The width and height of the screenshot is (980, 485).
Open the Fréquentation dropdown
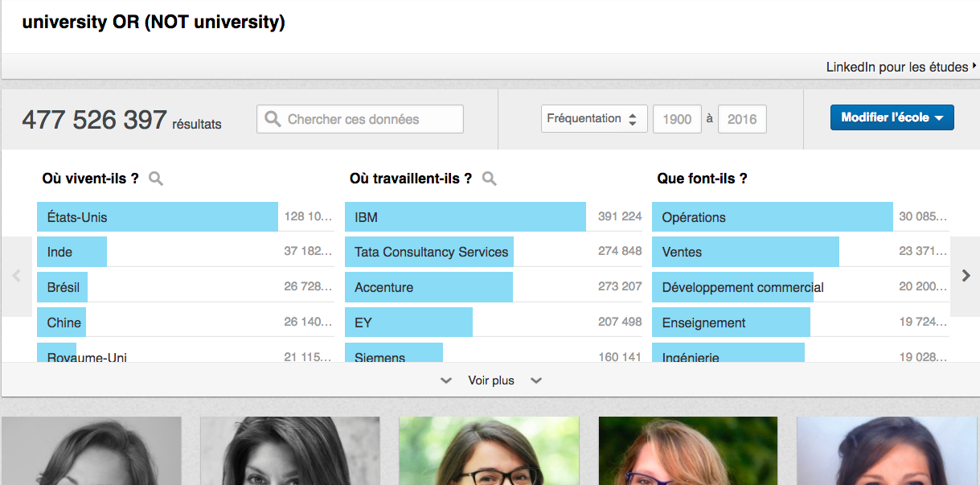coord(593,119)
